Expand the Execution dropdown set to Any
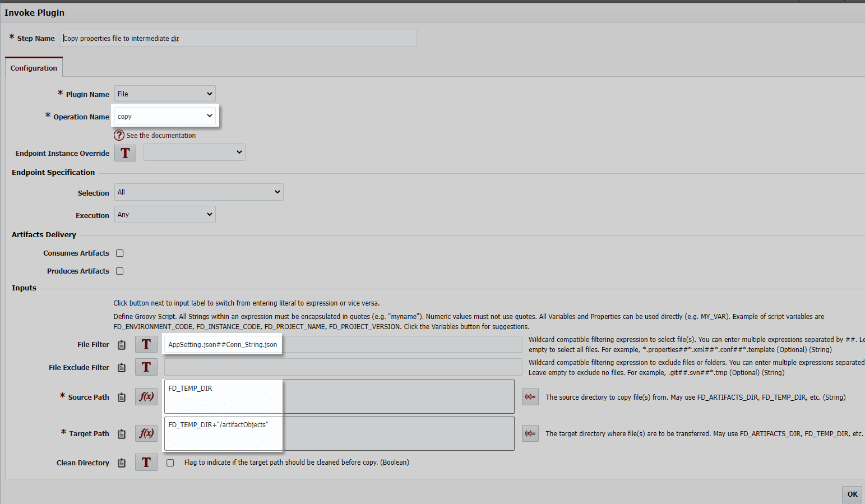Screen dimensions: 865x504 click(165, 214)
